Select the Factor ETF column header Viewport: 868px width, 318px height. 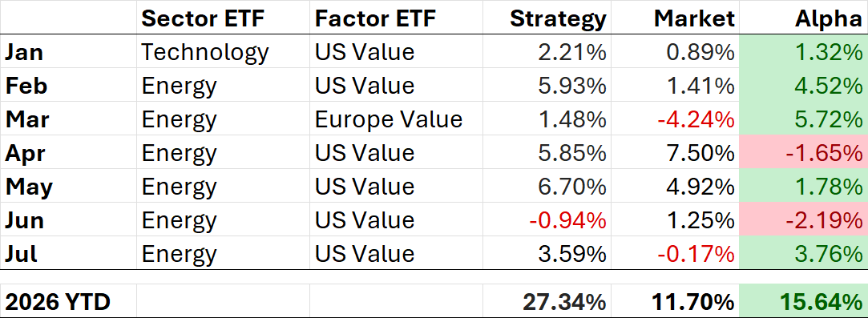coord(396,18)
